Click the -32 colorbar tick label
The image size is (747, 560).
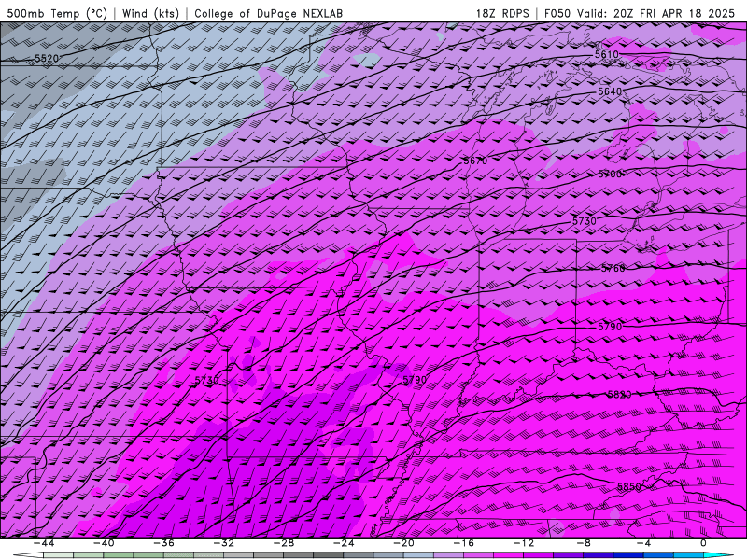pyautogui.click(x=223, y=543)
